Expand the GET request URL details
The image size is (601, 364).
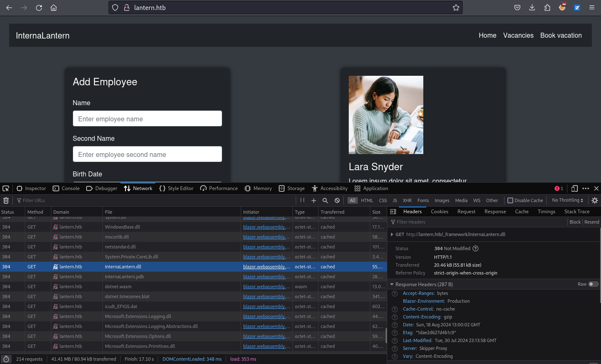(x=392, y=234)
